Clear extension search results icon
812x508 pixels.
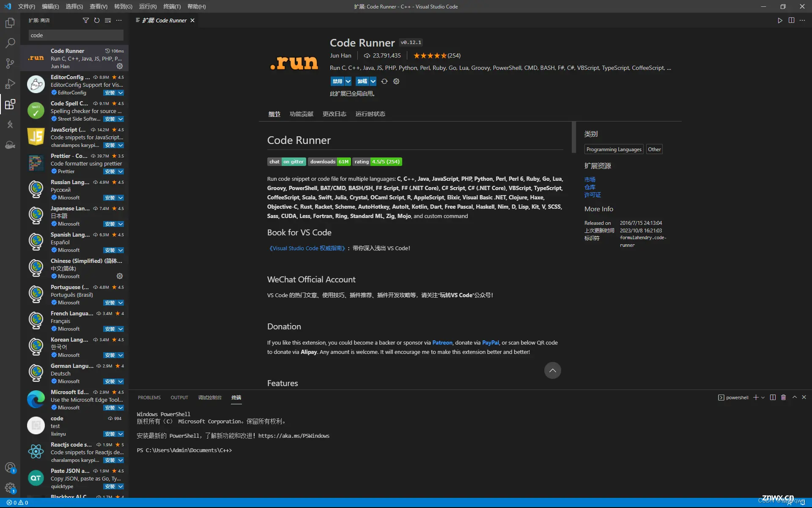coord(108,20)
